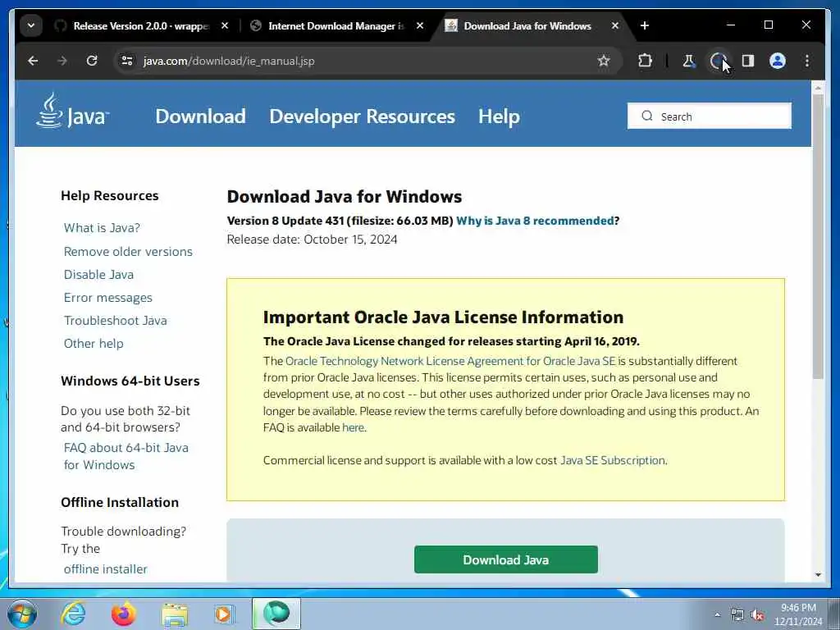Open a new browser tab
The image size is (840, 630).
(645, 25)
